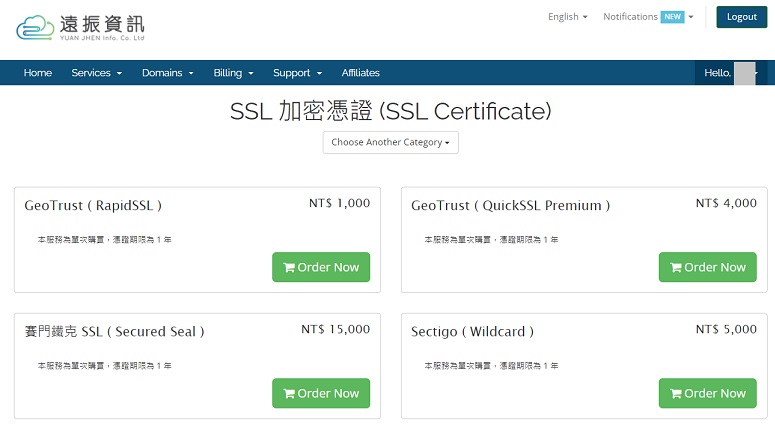Order Secured Seal SSL now
Viewport: 775px width, 428px height.
tap(321, 393)
